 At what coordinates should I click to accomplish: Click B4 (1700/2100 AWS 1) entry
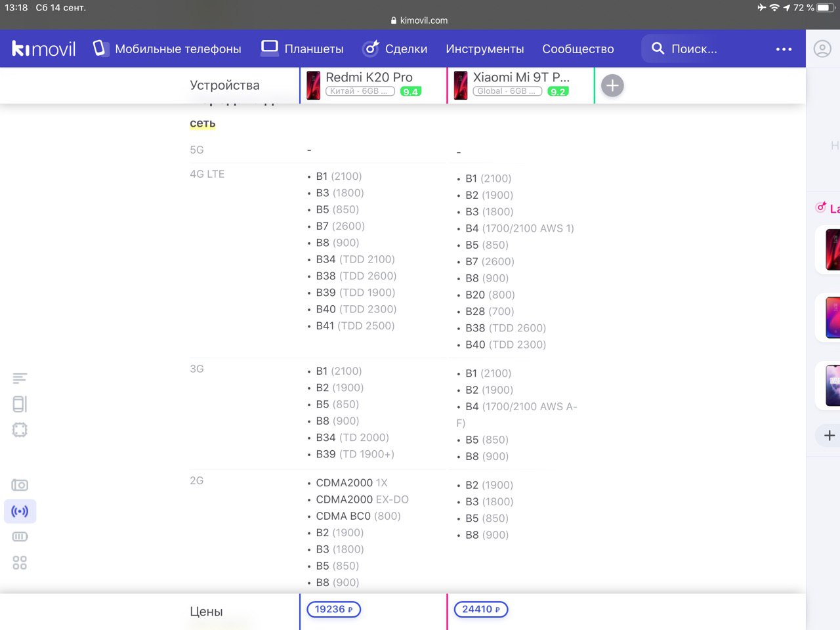[520, 228]
